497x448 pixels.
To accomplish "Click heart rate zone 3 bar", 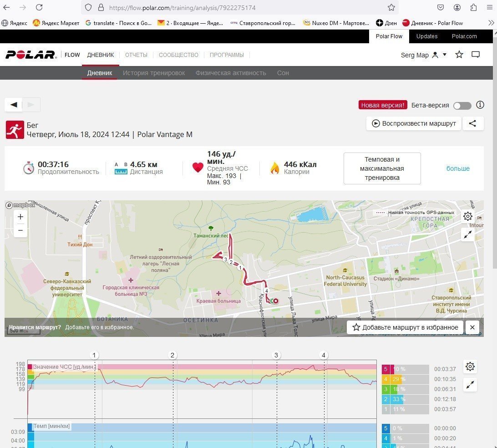I will [406, 389].
